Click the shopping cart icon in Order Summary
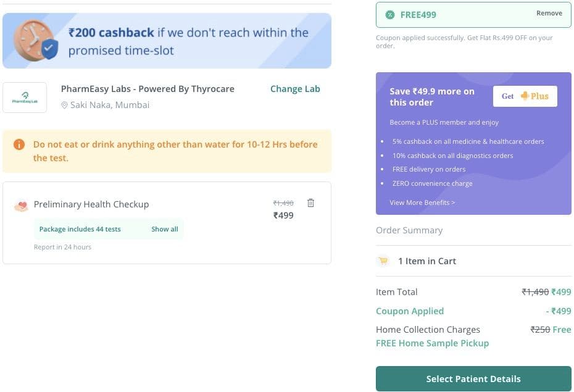This screenshot has width=574, height=392. 383,261
